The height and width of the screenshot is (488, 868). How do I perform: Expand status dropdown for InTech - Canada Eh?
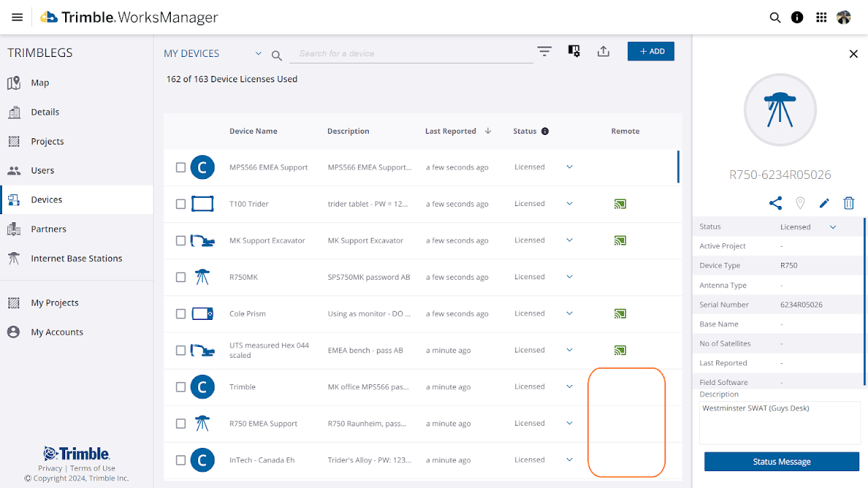pos(570,460)
